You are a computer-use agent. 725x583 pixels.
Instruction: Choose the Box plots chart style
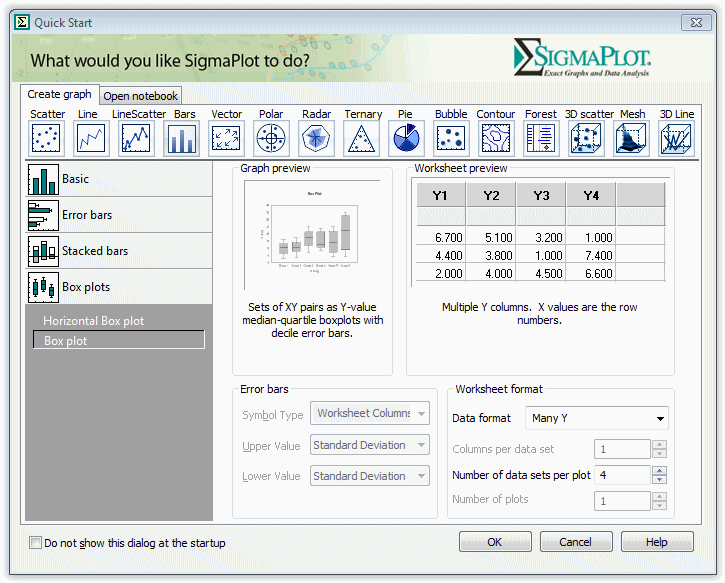pos(119,287)
